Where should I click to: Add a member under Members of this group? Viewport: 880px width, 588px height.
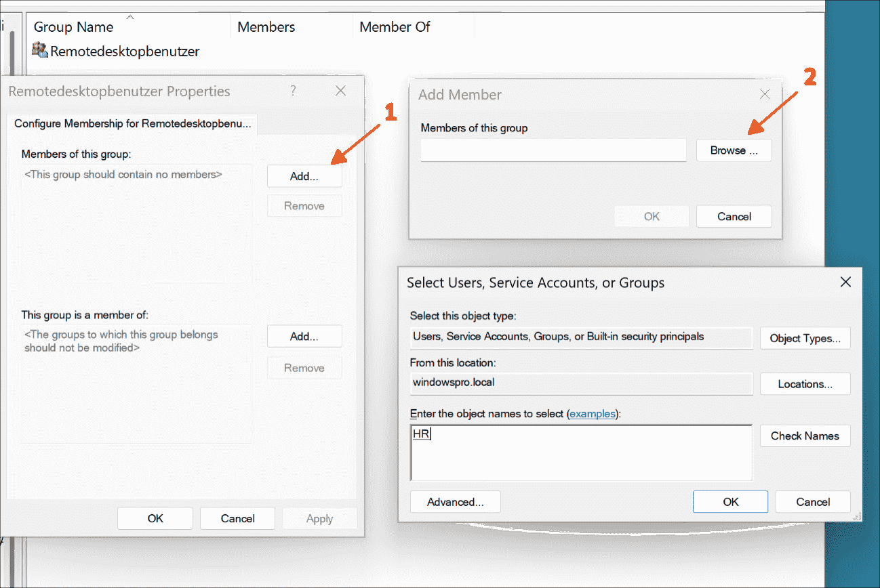304,176
